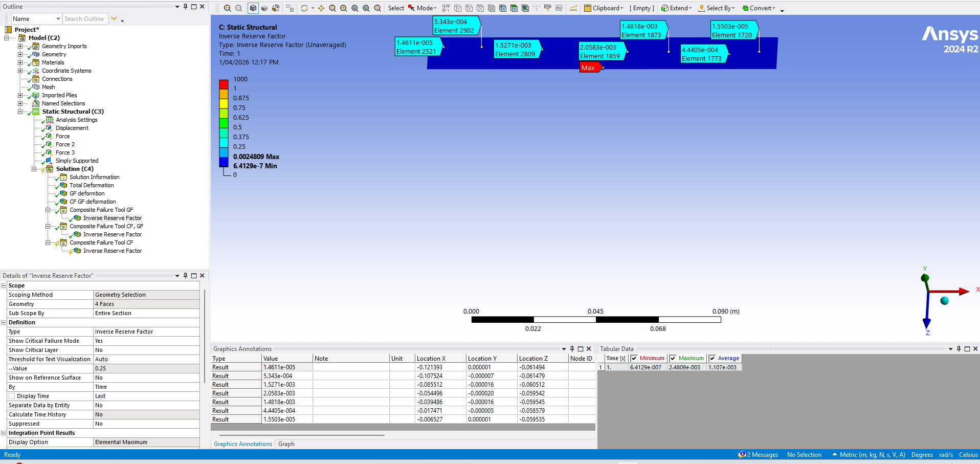
Task: Click the next view magnifier icon
Action: point(239,8)
